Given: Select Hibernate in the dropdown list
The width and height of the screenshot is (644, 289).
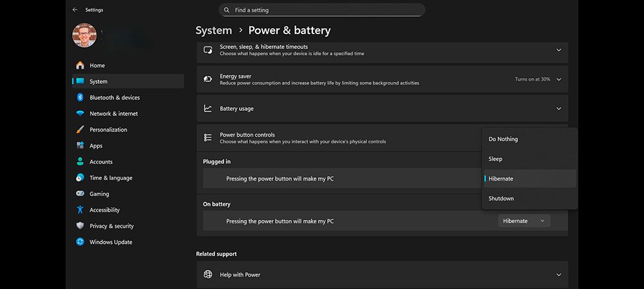Looking at the screenshot, I should [x=530, y=179].
